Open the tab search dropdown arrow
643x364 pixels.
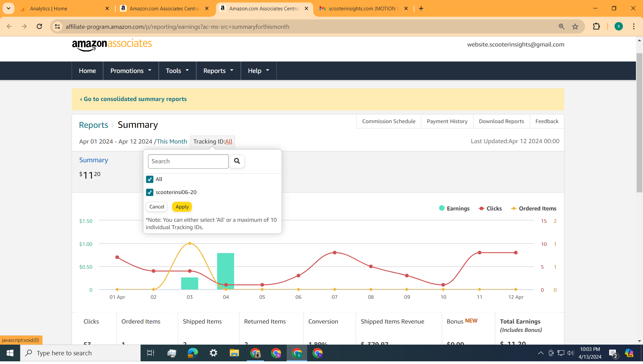8,8
